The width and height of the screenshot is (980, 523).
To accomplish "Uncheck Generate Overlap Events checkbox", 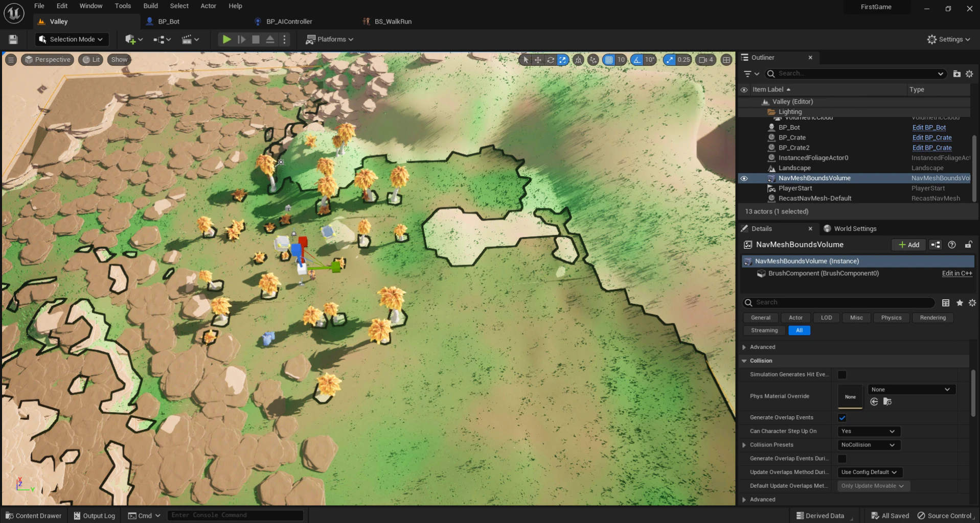I will tap(842, 418).
